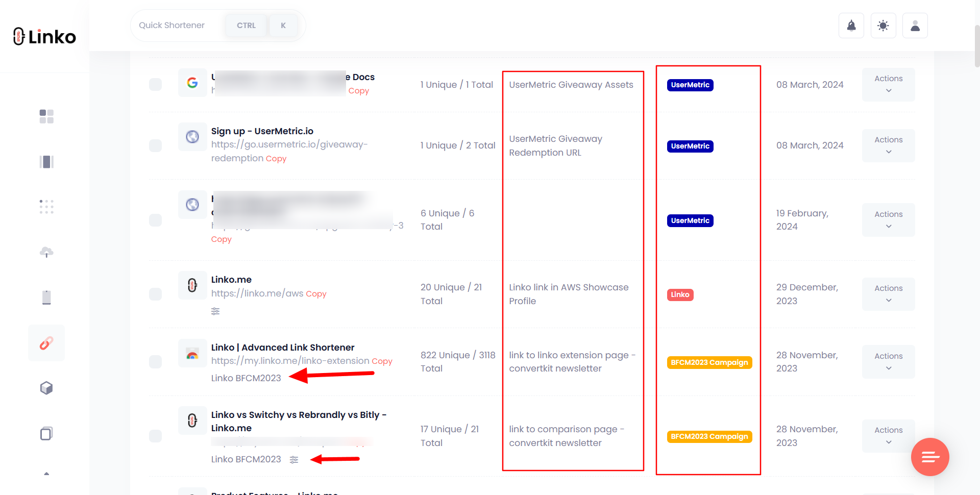Select checkbox for Linko.me aws row
The width and height of the screenshot is (980, 495).
pyautogui.click(x=155, y=294)
